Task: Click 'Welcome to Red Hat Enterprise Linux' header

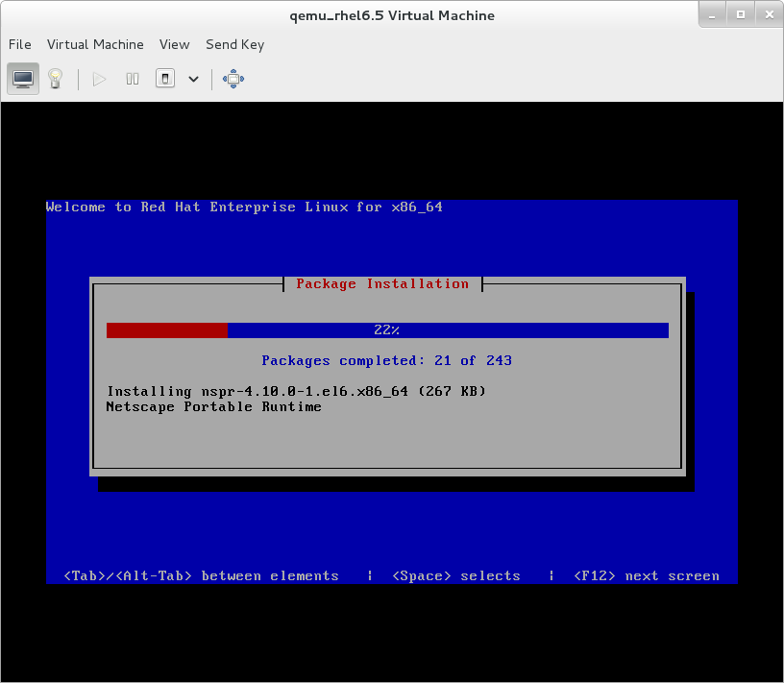Action: click(x=244, y=207)
